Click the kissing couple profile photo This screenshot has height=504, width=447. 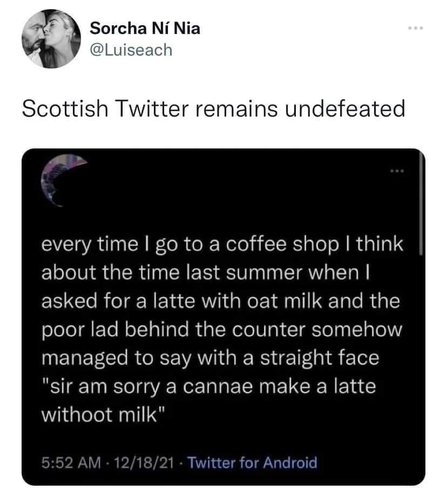pyautogui.click(x=51, y=38)
